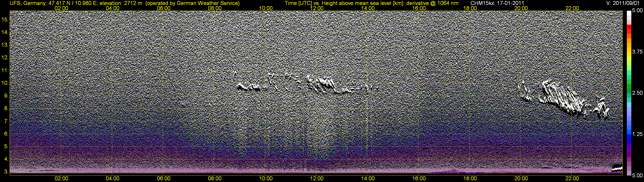Click the 6 km height axis label
The image size is (644, 182).
(6, 134)
